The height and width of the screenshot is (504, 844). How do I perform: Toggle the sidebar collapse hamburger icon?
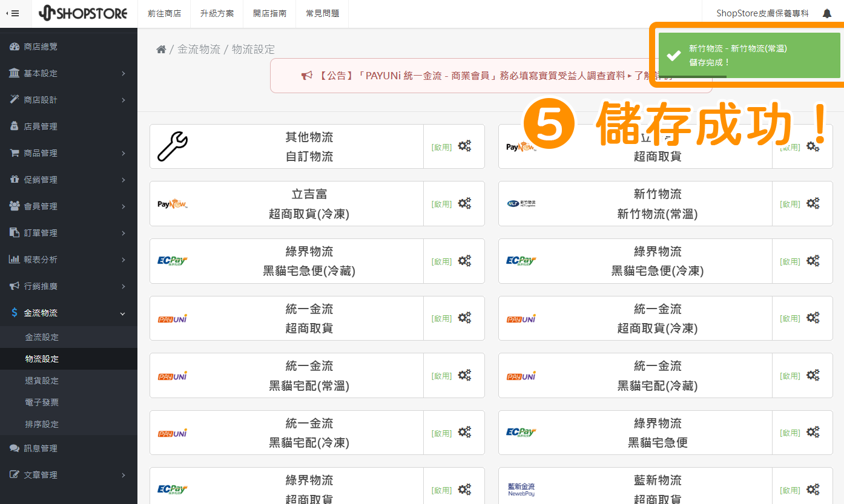pyautogui.click(x=12, y=13)
